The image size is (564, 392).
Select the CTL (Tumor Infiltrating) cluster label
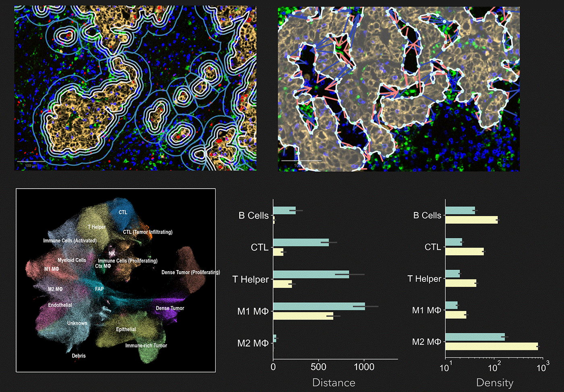coord(148,232)
